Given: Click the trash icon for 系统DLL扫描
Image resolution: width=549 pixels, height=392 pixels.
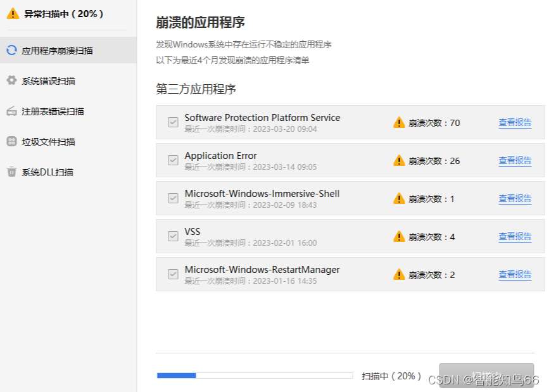Looking at the screenshot, I should pyautogui.click(x=11, y=172).
